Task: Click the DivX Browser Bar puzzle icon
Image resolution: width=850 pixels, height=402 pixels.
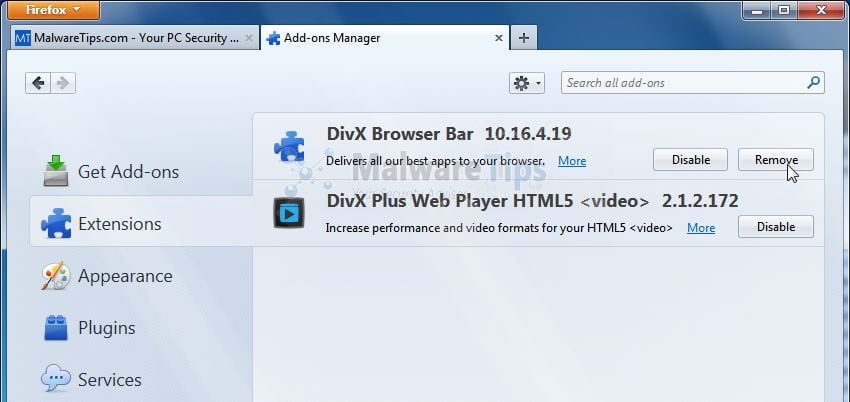Action: click(289, 147)
